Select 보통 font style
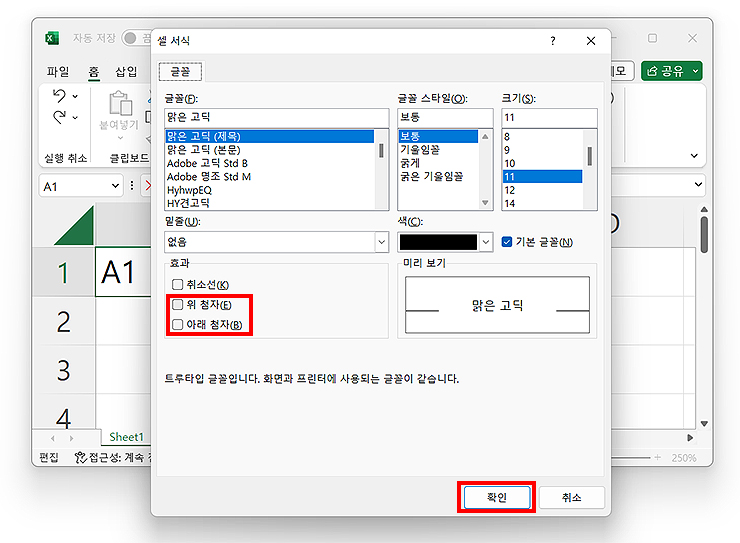The height and width of the screenshot is (543, 740). coord(438,136)
